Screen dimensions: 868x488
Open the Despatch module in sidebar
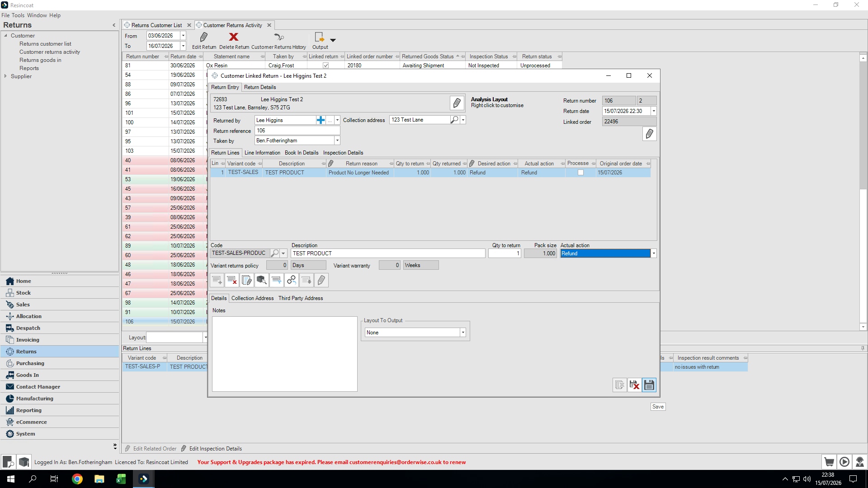(x=60, y=328)
